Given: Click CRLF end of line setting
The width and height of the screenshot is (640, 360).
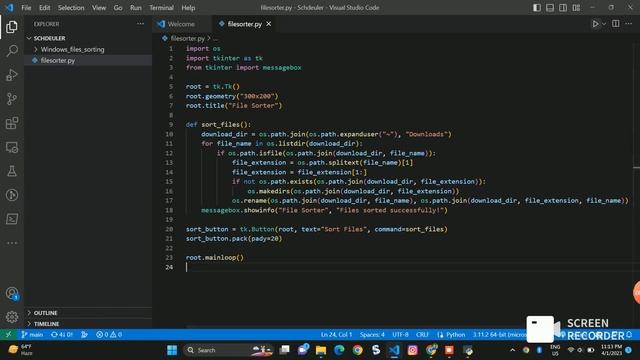Looking at the screenshot, I should click(422, 335).
